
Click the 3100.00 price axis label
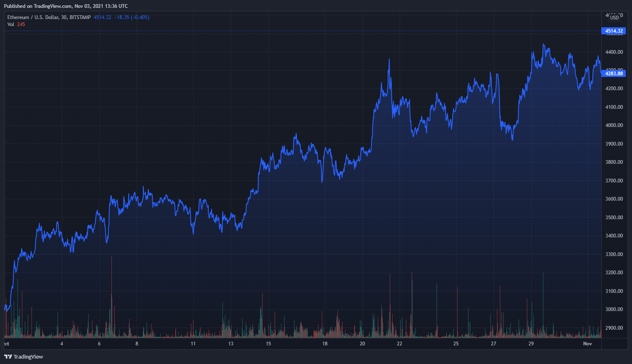pyautogui.click(x=614, y=291)
